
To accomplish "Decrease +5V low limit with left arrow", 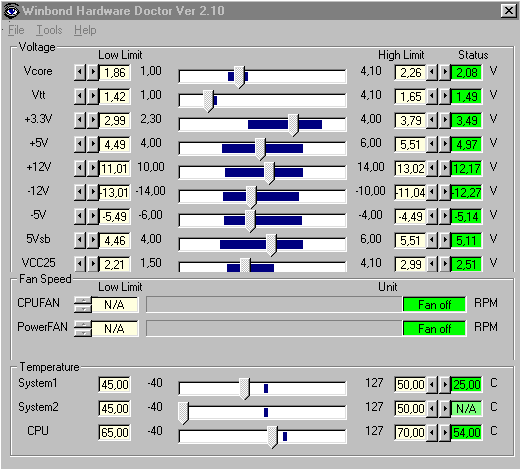I will pyautogui.click(x=80, y=144).
